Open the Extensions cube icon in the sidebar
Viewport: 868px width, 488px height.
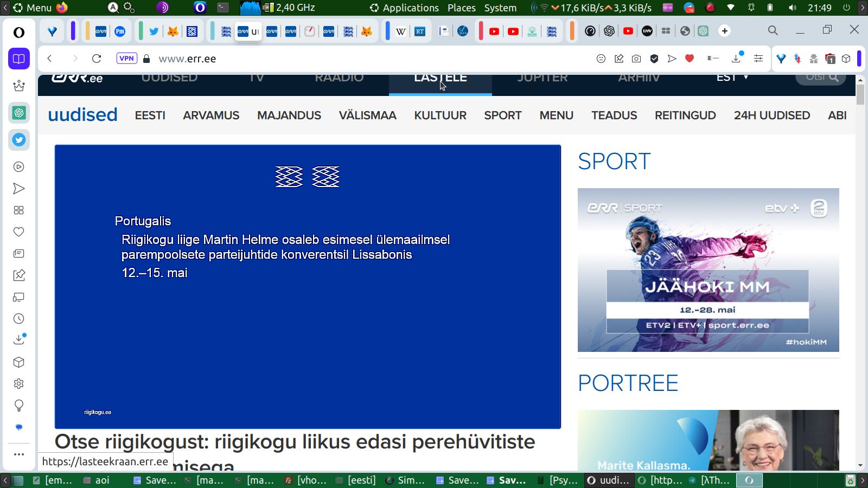point(19,362)
